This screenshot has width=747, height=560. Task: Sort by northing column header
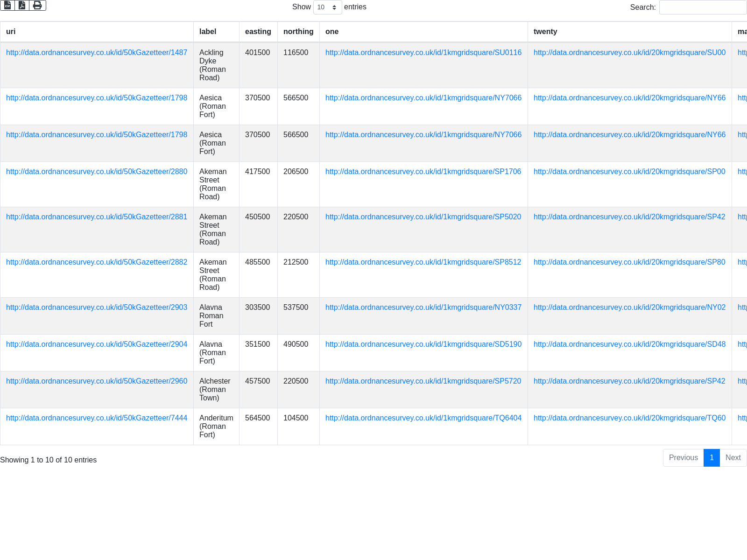[298, 32]
